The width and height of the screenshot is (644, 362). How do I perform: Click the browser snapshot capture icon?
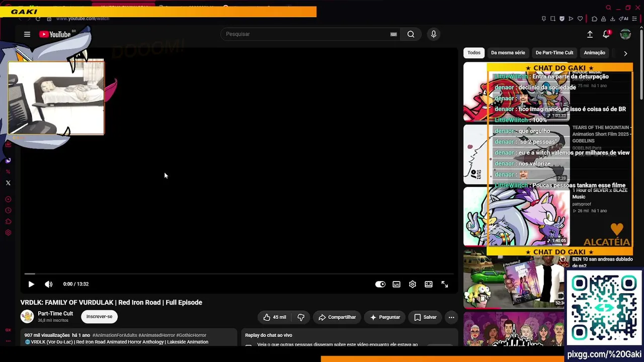[552, 19]
